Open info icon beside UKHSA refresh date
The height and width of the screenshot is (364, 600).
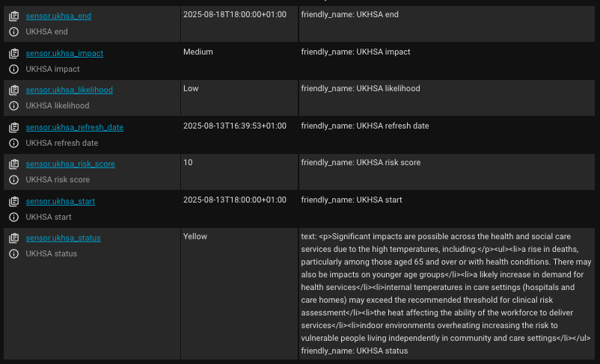pyautogui.click(x=13, y=143)
